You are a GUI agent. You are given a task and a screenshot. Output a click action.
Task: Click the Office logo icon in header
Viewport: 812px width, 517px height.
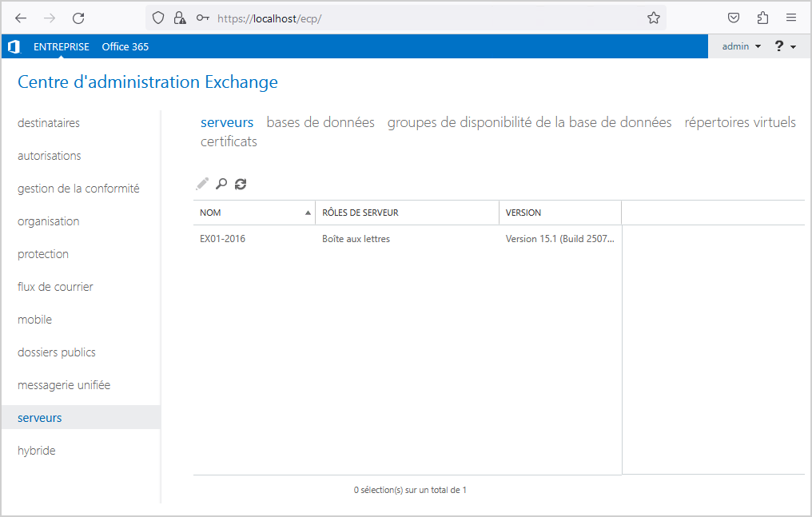(14, 46)
